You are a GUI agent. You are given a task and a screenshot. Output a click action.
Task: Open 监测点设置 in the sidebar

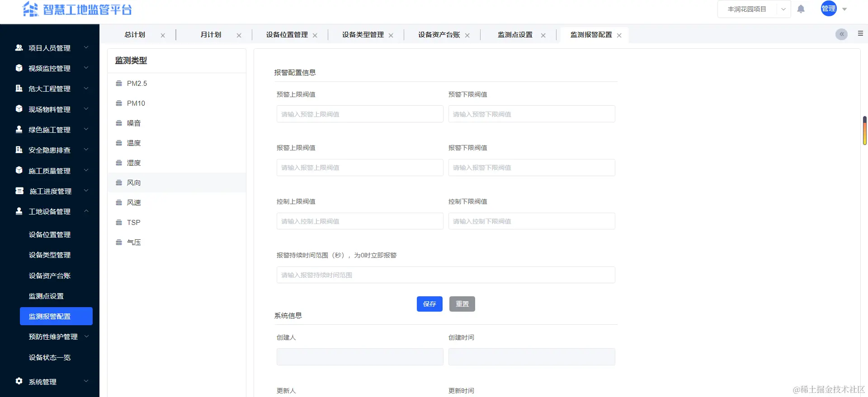[x=56, y=296]
